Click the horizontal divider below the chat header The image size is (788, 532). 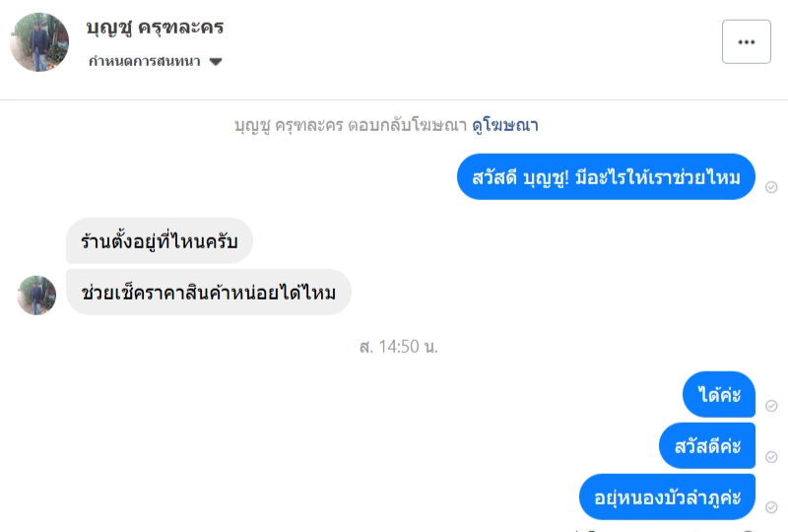tap(394, 100)
